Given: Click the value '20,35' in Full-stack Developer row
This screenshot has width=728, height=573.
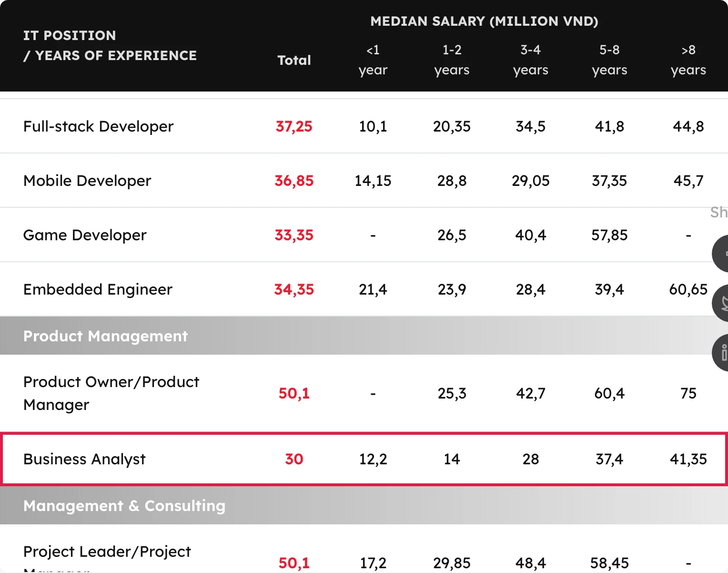Looking at the screenshot, I should 452,126.
